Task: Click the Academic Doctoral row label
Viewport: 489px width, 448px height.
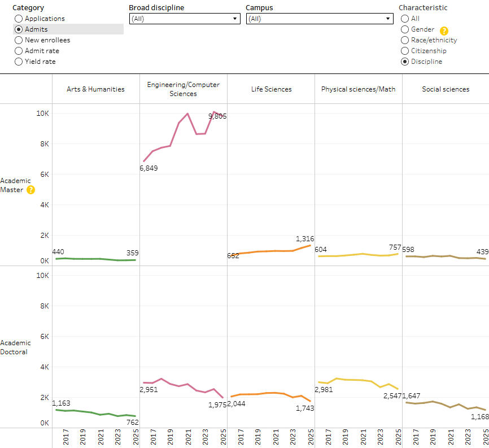Action: [15, 347]
